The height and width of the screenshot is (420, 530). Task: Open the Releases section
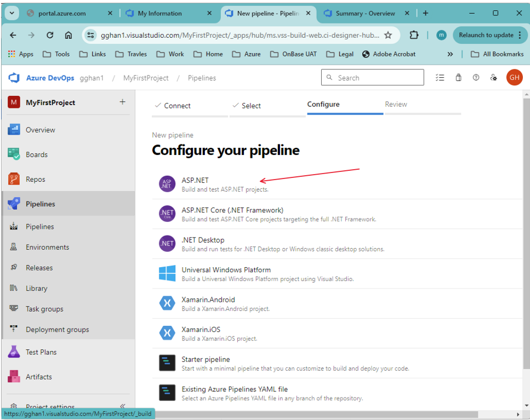(x=38, y=267)
